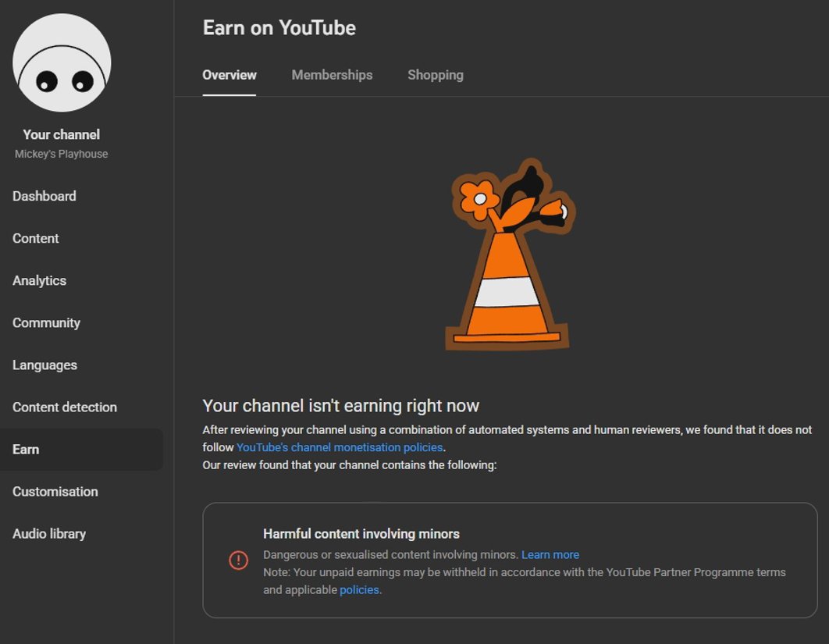The width and height of the screenshot is (829, 644).
Task: Open the applicable policies link
Action: (359, 590)
